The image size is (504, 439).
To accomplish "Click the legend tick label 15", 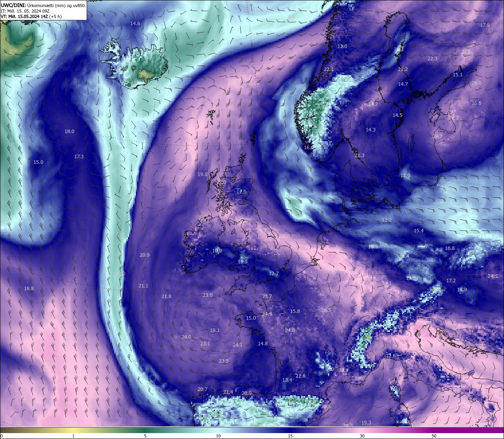I will click(x=290, y=436).
